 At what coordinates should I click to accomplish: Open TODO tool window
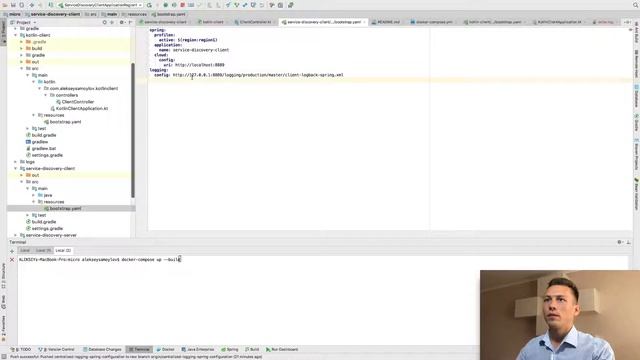tap(21, 349)
